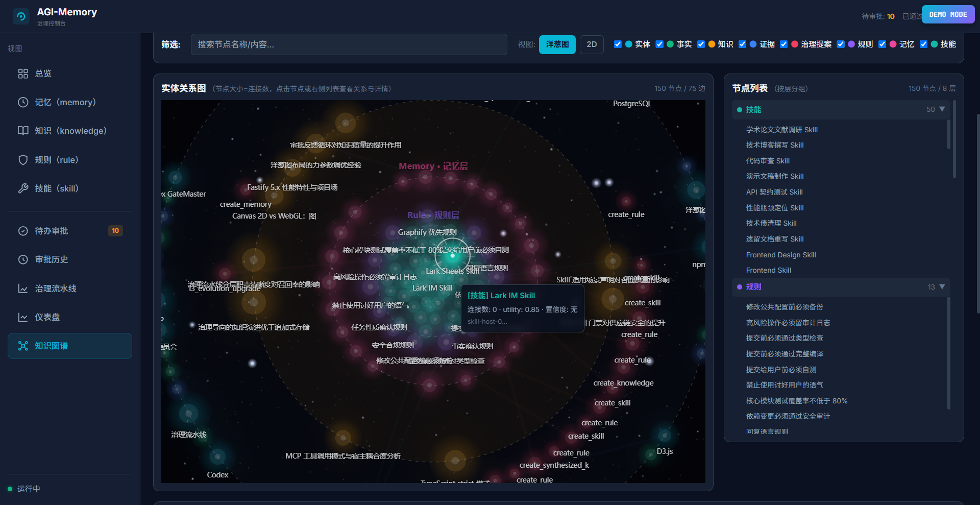Viewport: 980px width, 505px height.
Task: Open the 总览 overview grid icon
Action: pos(23,74)
